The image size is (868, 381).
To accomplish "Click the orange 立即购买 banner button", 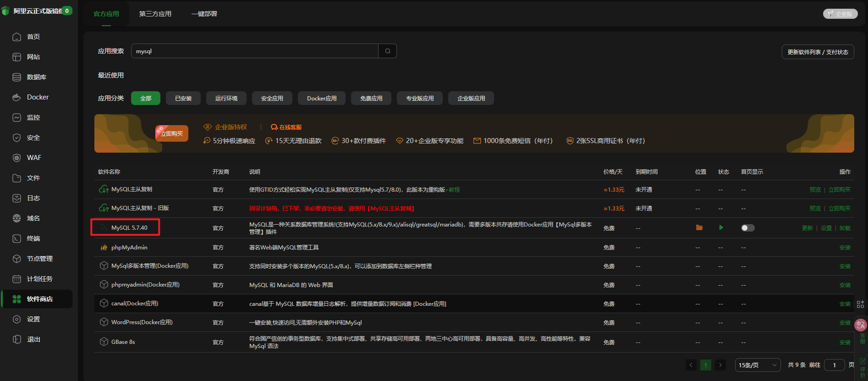I will (172, 133).
